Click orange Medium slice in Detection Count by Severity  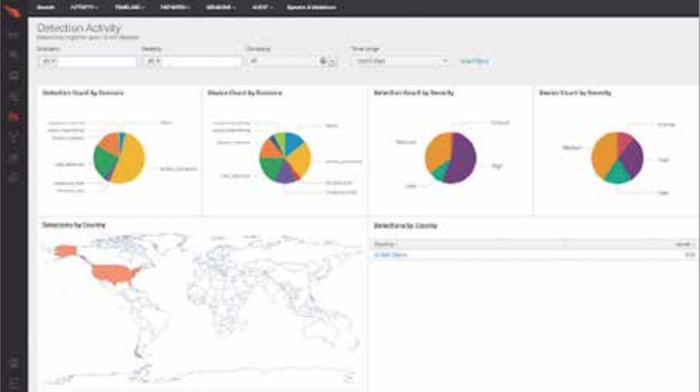point(438,152)
